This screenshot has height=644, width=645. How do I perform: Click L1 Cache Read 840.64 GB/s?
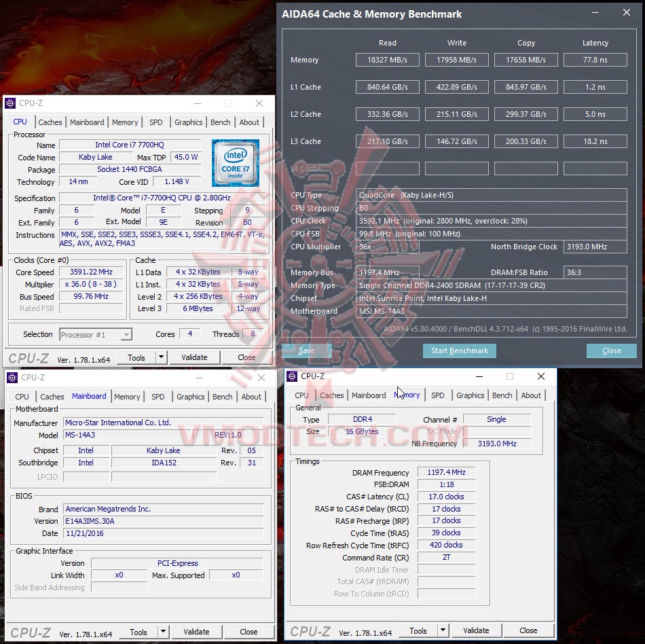pyautogui.click(x=388, y=87)
